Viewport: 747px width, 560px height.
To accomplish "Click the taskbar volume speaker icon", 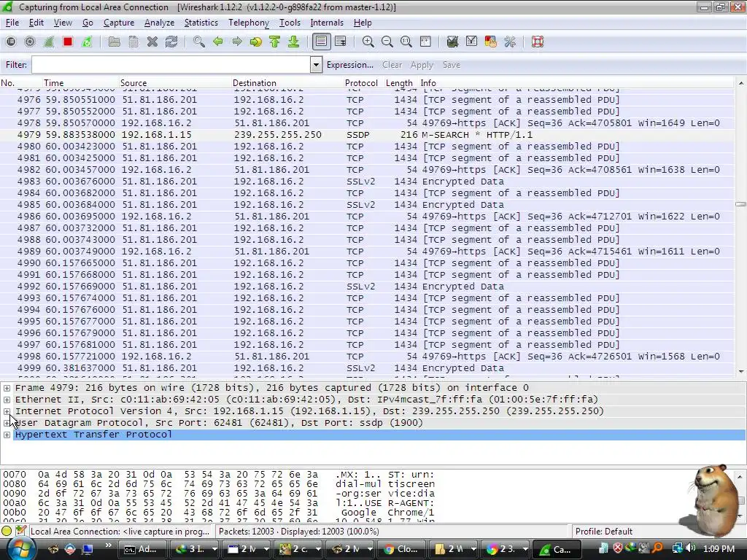I will pos(691,548).
